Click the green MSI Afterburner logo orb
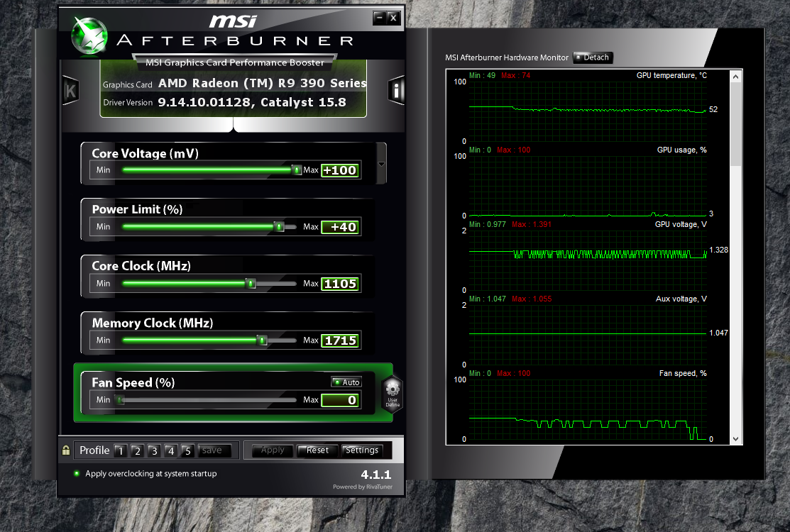The height and width of the screenshot is (532, 790). coord(89,35)
